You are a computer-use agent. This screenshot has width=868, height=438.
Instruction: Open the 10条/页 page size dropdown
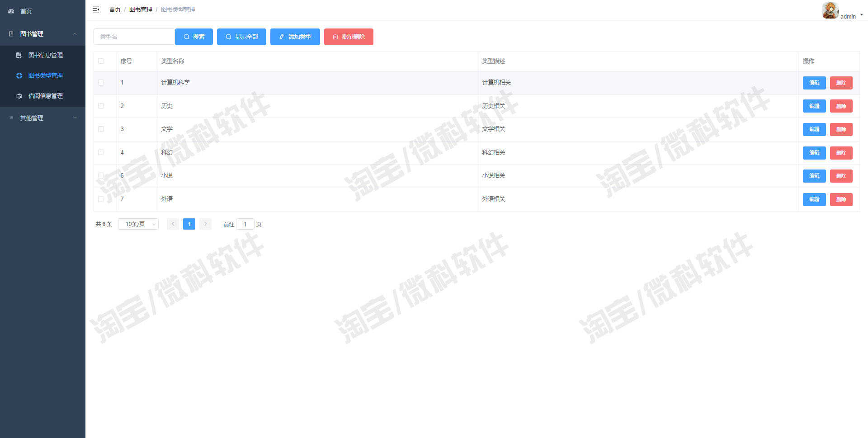tap(138, 224)
